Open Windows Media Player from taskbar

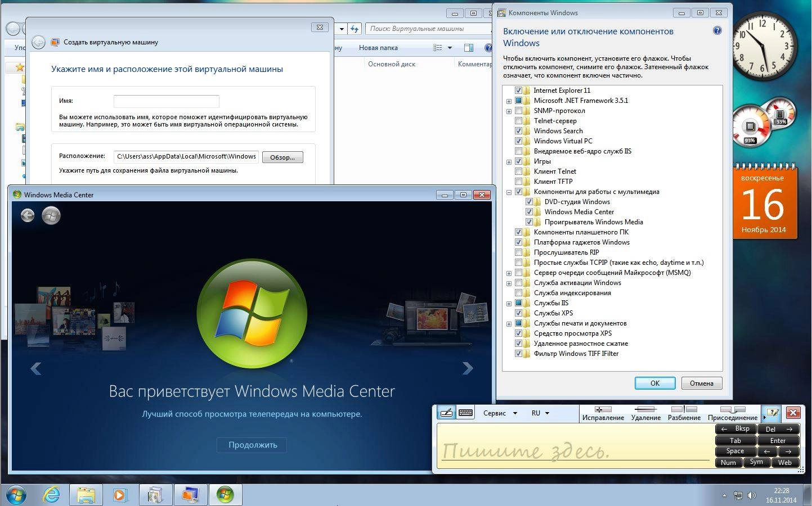120,495
